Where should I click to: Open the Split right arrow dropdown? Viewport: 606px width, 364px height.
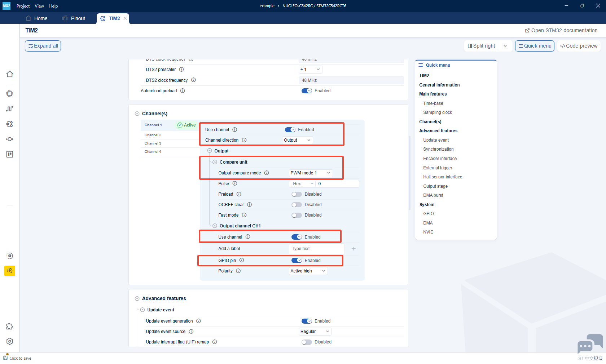pos(505,46)
